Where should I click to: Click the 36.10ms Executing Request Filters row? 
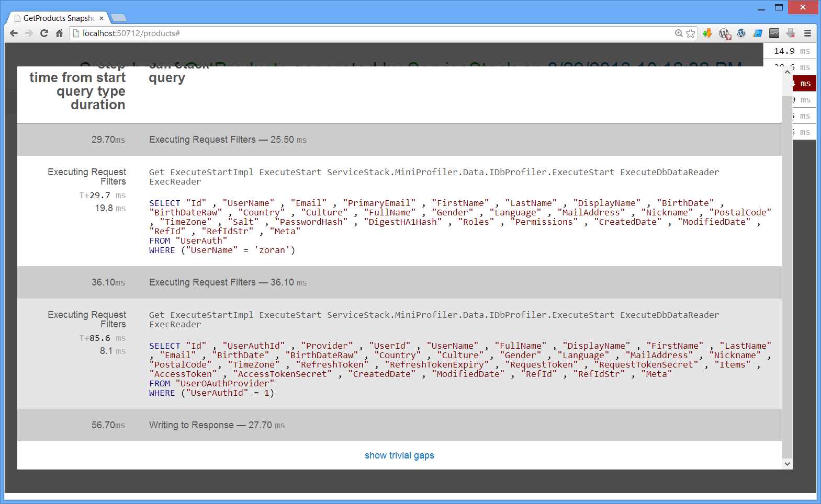[x=399, y=282]
